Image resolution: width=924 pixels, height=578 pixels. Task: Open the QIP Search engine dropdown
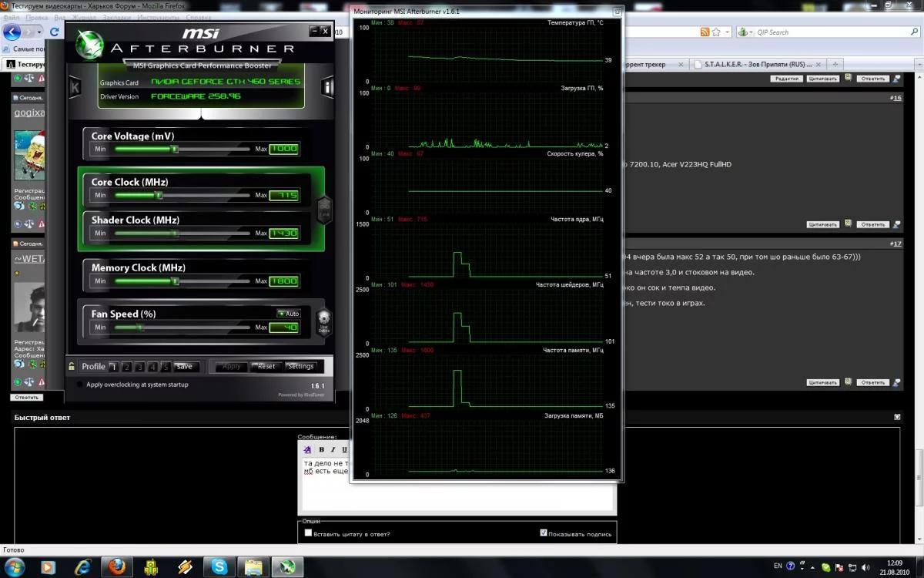tap(745, 32)
